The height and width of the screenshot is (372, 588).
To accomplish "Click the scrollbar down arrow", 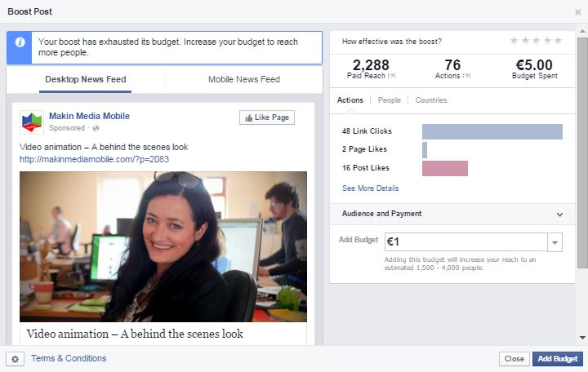I will click(x=582, y=338).
